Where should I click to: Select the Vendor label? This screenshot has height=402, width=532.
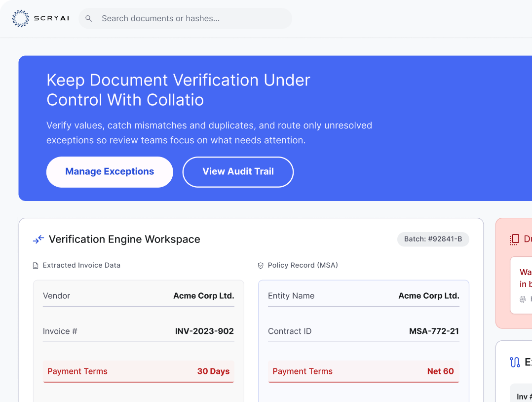56,296
